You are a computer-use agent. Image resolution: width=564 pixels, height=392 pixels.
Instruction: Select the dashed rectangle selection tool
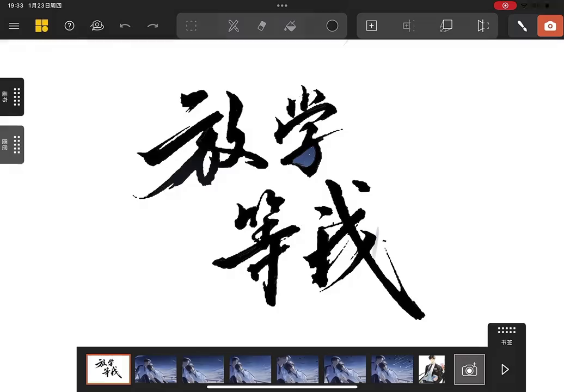tap(192, 26)
